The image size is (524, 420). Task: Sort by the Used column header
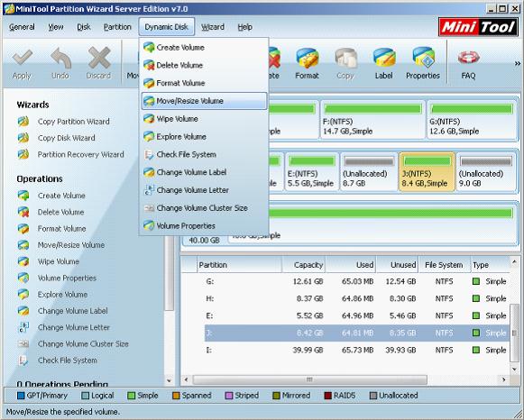351,265
